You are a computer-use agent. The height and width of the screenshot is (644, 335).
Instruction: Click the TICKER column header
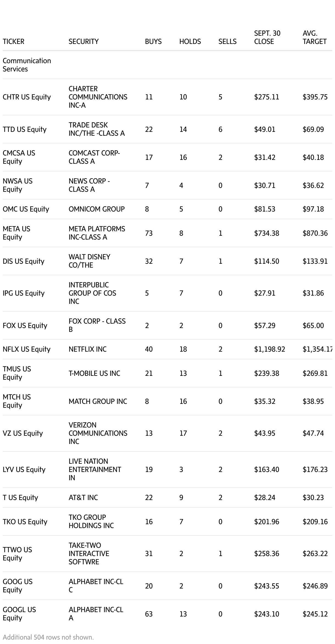(x=13, y=41)
